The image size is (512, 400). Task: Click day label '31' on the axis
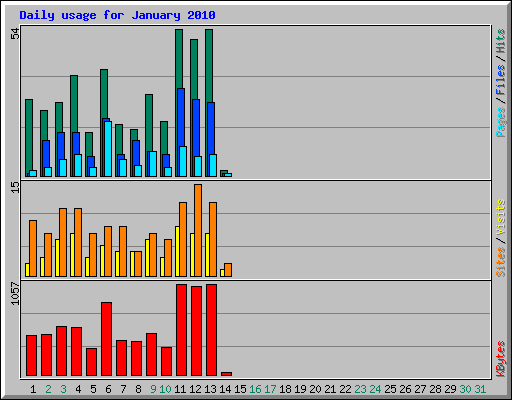point(480,389)
